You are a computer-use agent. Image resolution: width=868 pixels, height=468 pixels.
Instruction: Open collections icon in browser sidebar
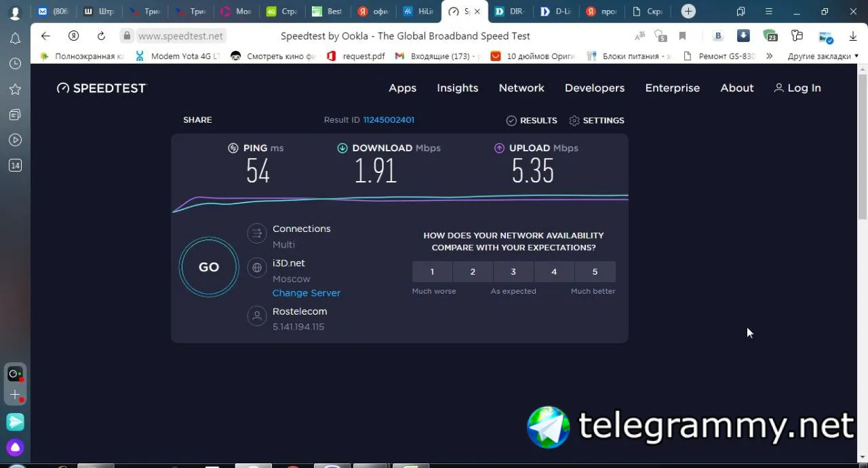tap(15, 115)
